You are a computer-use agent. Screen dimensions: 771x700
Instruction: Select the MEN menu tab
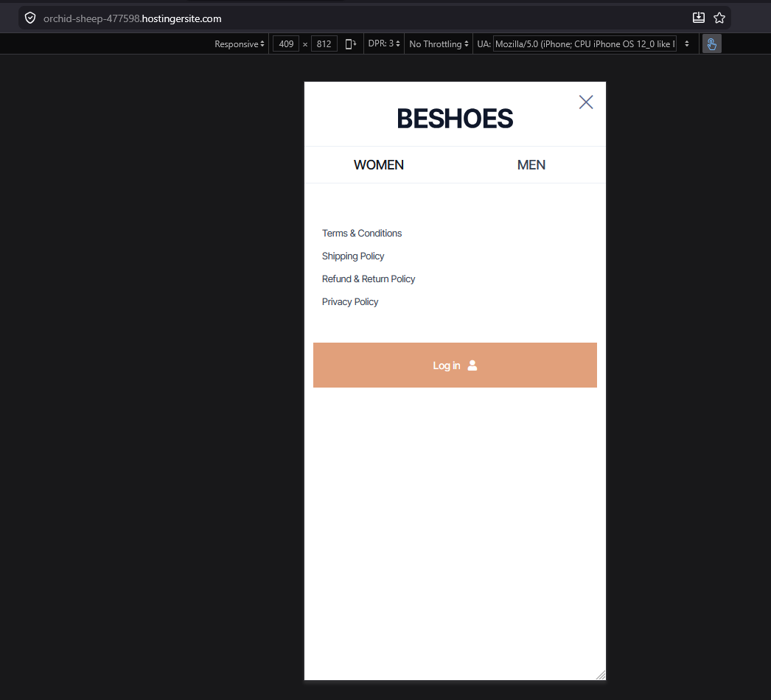tap(531, 164)
